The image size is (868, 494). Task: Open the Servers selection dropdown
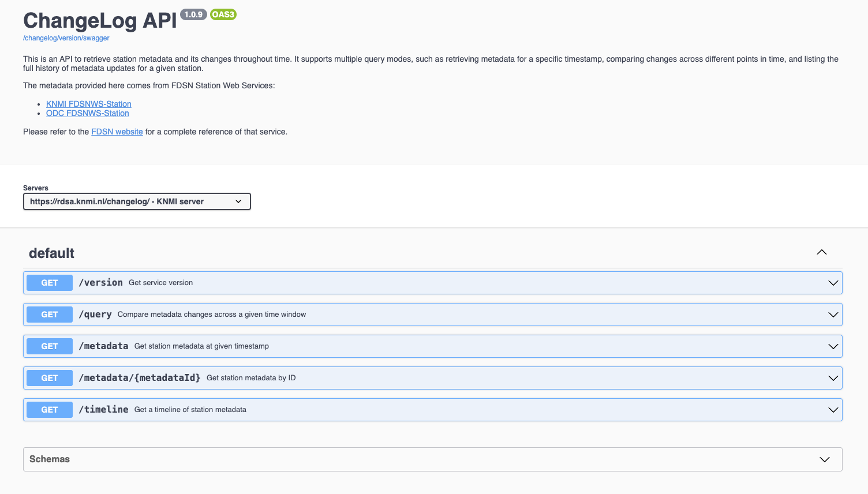click(x=137, y=201)
